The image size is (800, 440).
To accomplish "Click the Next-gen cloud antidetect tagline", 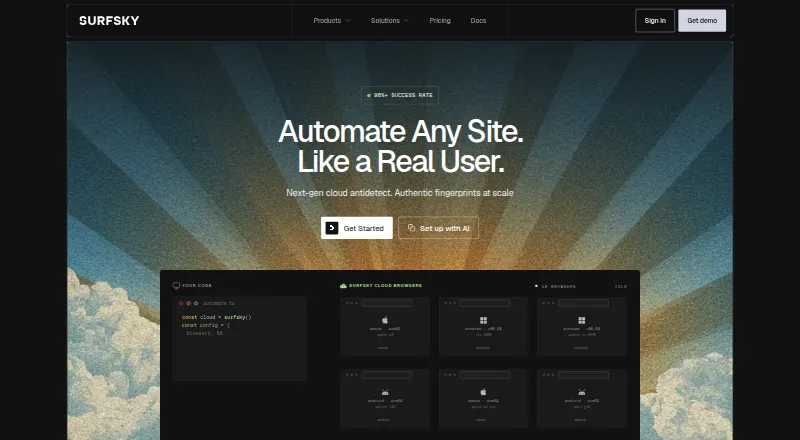I will (399, 192).
